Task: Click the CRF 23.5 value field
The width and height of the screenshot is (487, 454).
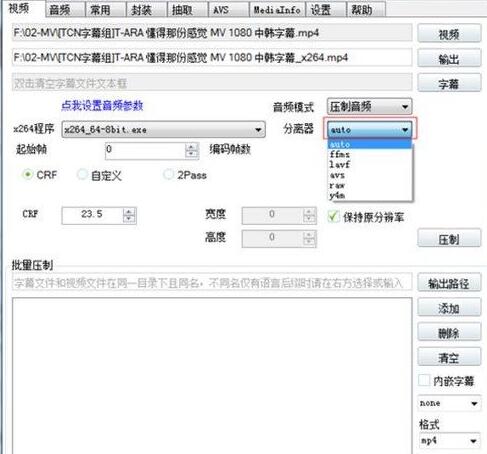Action: pos(93,215)
